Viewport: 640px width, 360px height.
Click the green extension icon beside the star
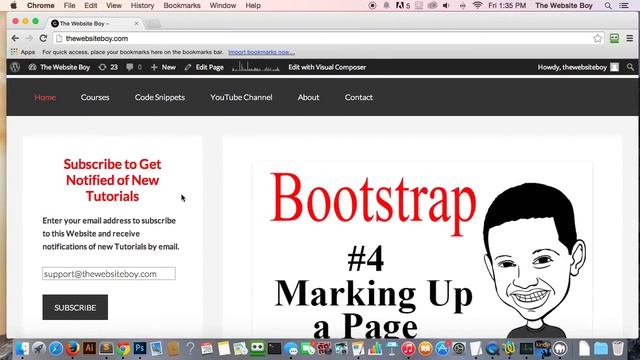point(614,38)
